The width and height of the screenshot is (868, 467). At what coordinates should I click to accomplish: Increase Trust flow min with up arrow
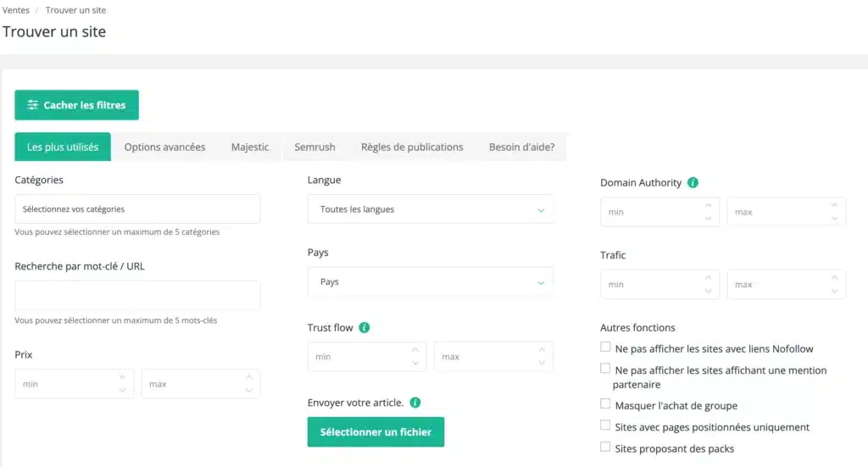415,350
